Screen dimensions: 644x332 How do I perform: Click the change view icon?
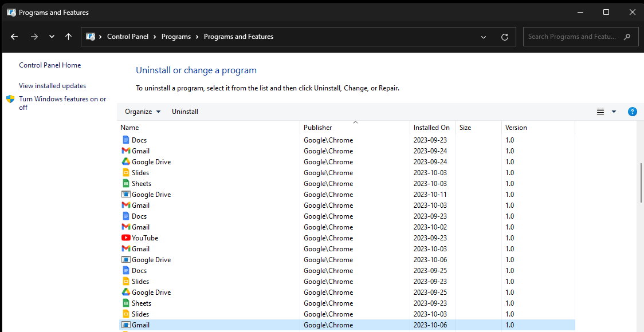[600, 112]
